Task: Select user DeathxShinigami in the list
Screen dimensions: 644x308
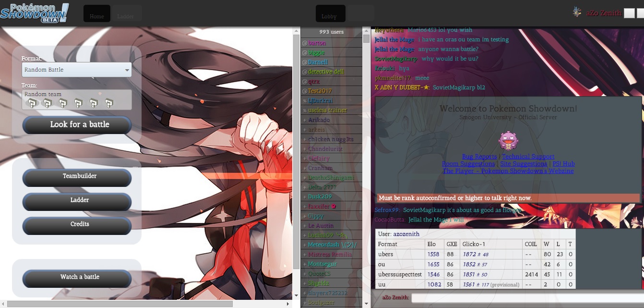Action: 332,178
